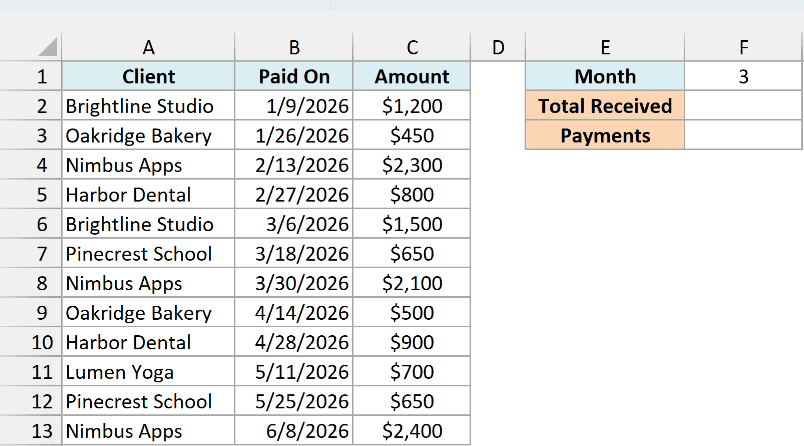
Task: Select the $800 amount cell
Action: tap(412, 194)
